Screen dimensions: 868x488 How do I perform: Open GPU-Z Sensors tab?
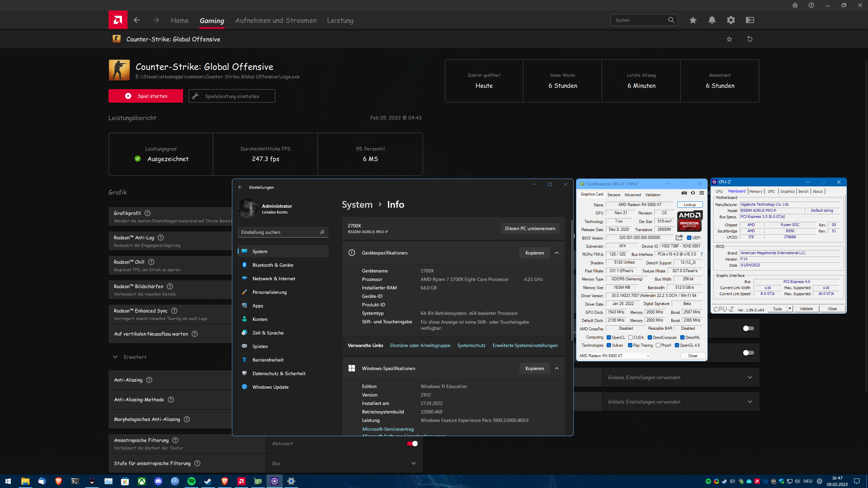click(614, 195)
